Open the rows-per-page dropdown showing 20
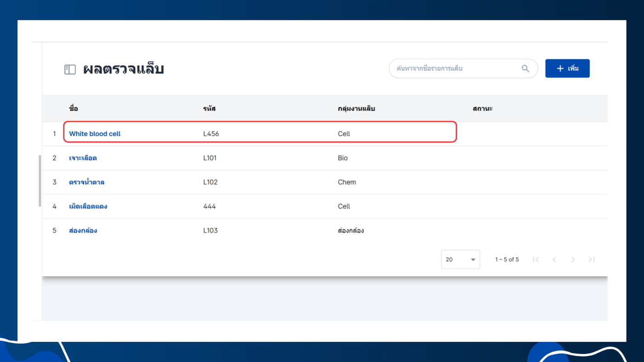Image resolution: width=644 pixels, height=362 pixels. click(460, 259)
